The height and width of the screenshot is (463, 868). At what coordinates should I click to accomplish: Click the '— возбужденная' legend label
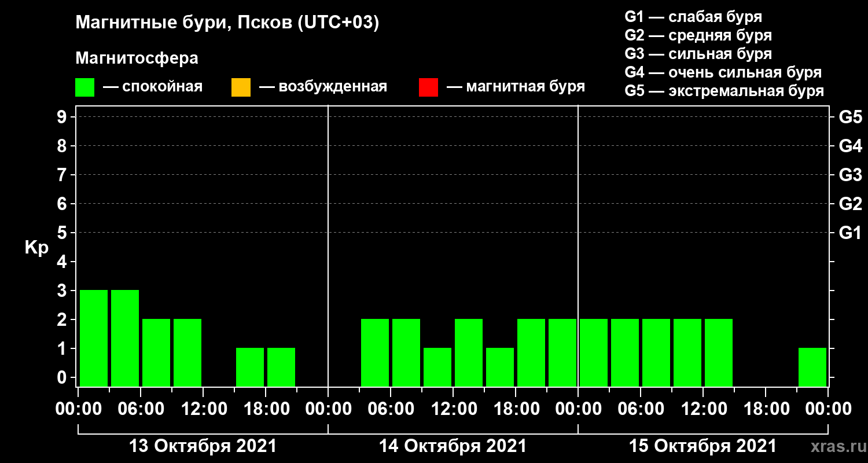coord(323,87)
